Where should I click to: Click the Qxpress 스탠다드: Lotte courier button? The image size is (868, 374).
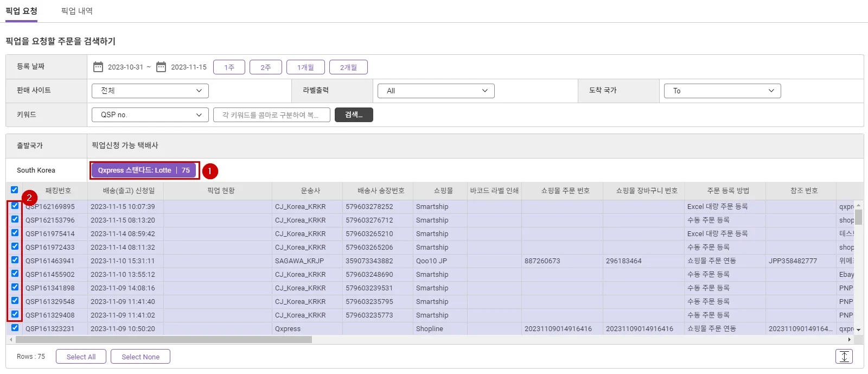(x=143, y=170)
